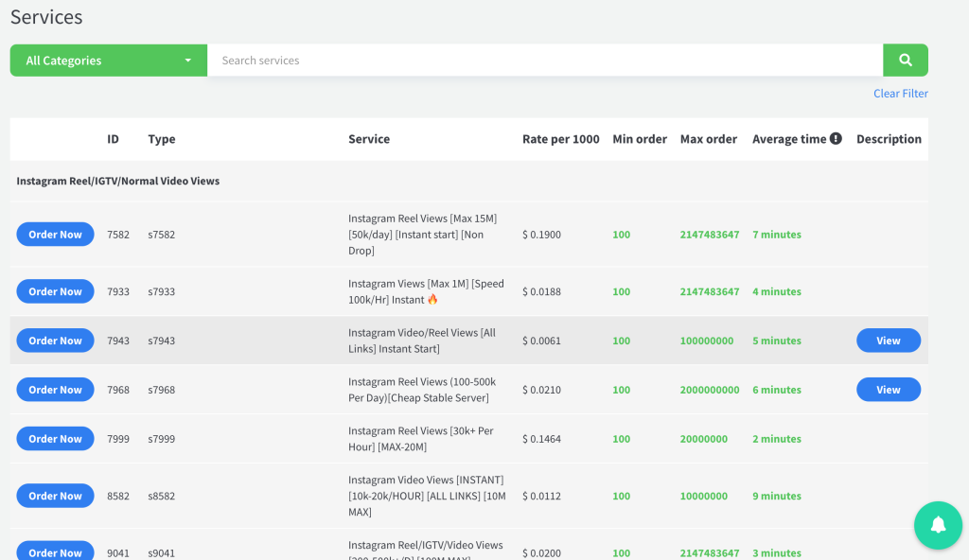Click the Service column header
This screenshot has width=969, height=560.
369,139
